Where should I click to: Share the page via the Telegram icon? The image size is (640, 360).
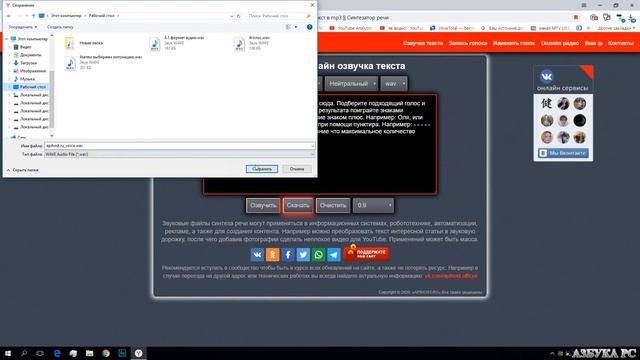333,255
